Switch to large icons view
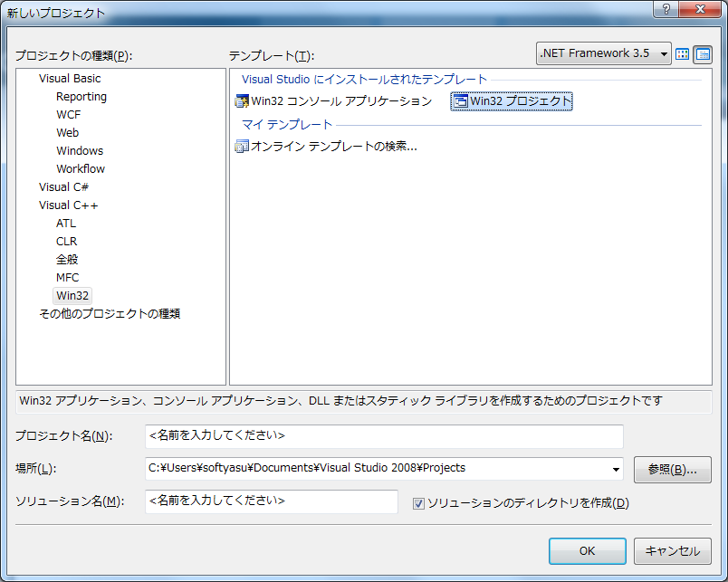Image resolution: width=728 pixels, height=582 pixels. click(x=683, y=54)
